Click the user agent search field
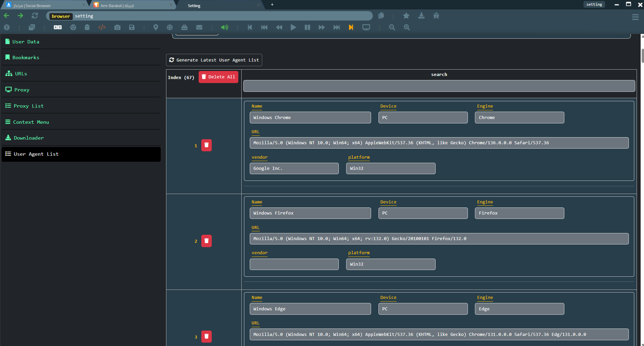 pos(439,86)
